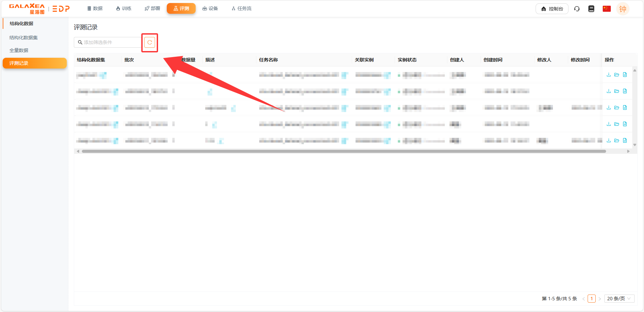
Task: Click the Chinese flag language icon
Action: coord(606,9)
